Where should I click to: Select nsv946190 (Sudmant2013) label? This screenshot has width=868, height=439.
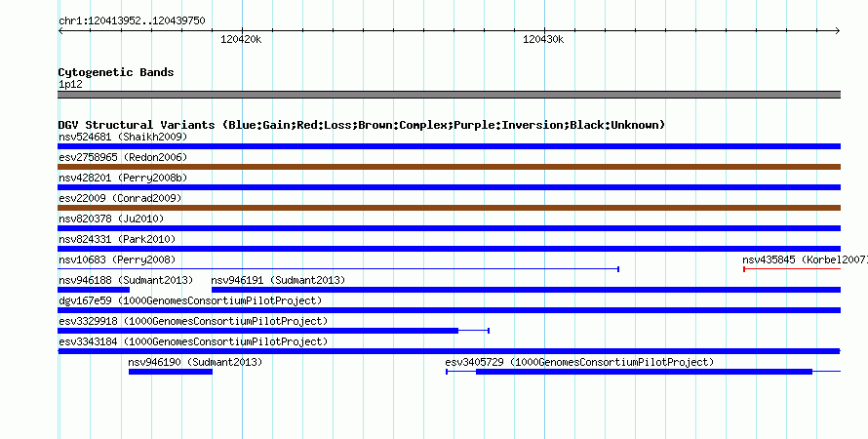(195, 362)
